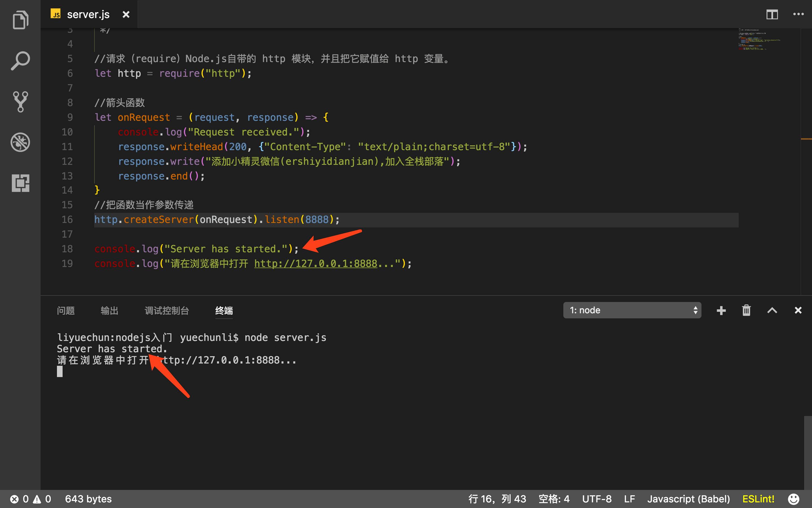Split the editor with split icon
The image size is (812, 508).
point(772,14)
